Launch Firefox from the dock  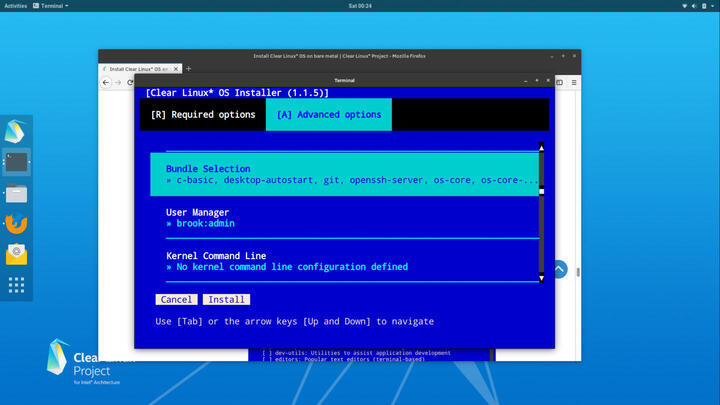[x=16, y=224]
